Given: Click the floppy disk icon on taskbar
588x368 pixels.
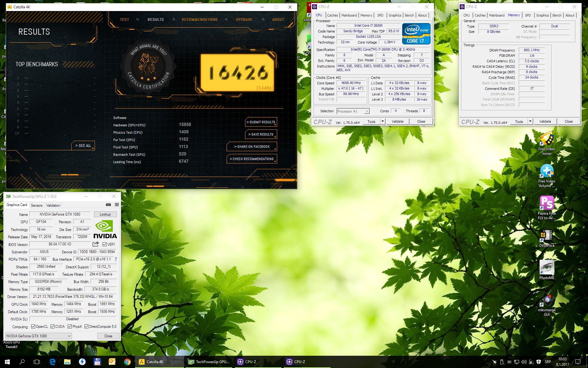Looking at the screenshot, I should [x=97, y=362].
